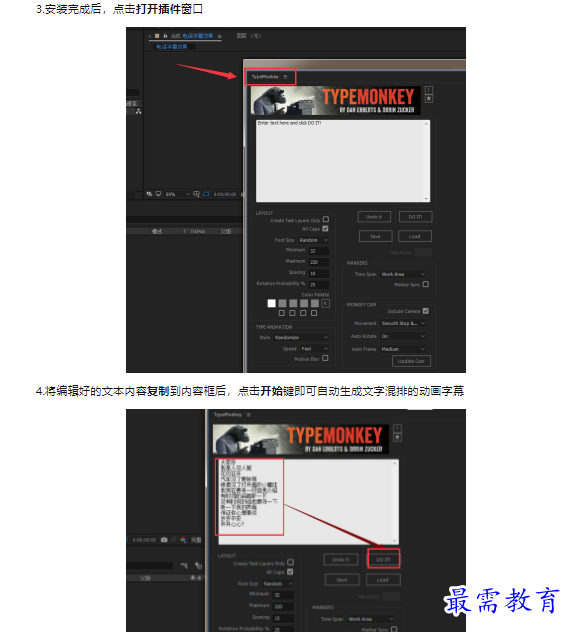Enable Marker Sync checkbox in step 3 screenshot
568x632 pixels.
[x=426, y=284]
